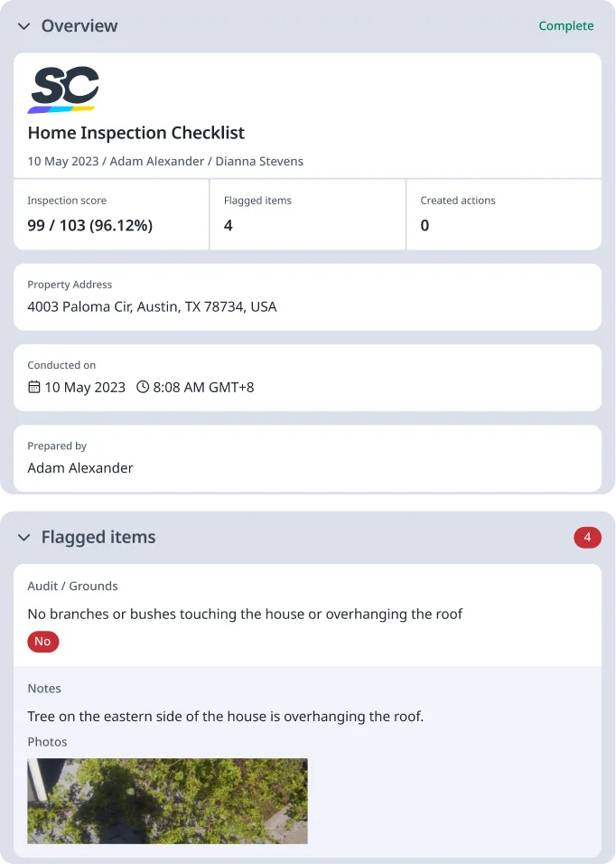Click the clock icon beside 8:08 AM

[142, 386]
